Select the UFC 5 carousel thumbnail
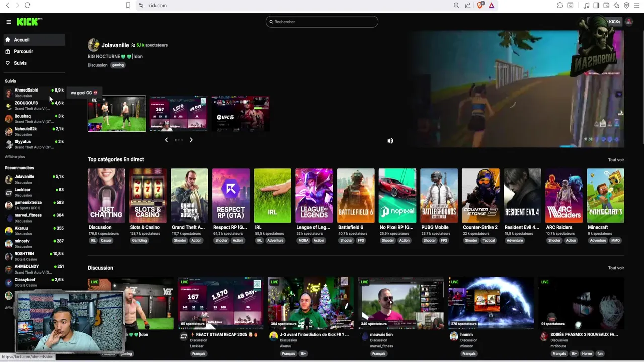Viewport: 644px width, 362px height. click(240, 114)
